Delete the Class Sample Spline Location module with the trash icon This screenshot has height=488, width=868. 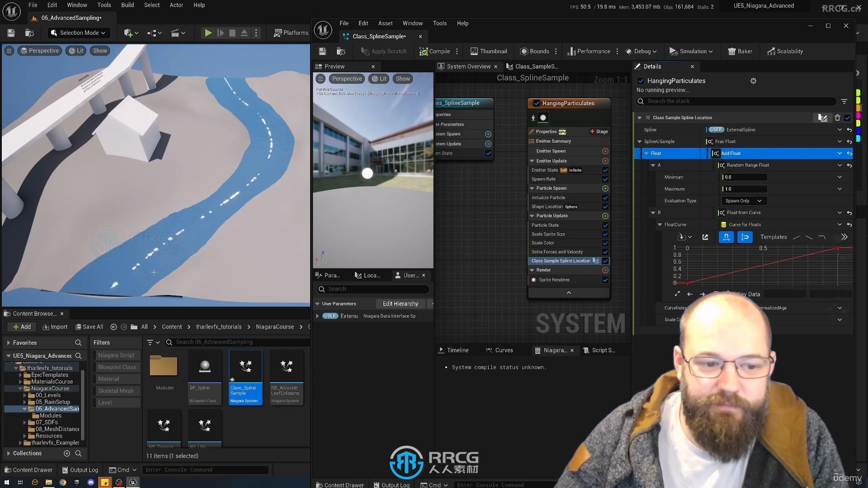click(837, 117)
